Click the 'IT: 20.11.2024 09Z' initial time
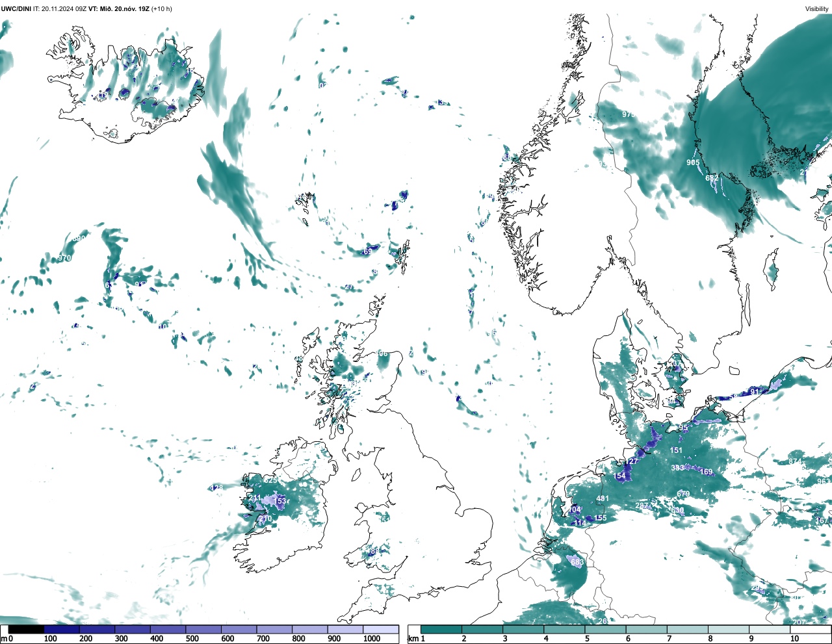 [60, 8]
